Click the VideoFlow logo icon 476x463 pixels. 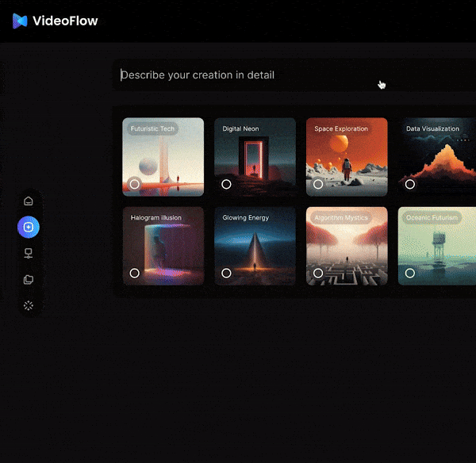click(x=20, y=21)
